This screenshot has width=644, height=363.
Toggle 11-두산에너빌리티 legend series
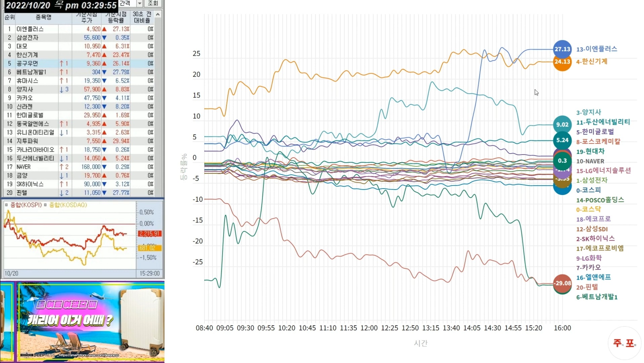point(603,122)
